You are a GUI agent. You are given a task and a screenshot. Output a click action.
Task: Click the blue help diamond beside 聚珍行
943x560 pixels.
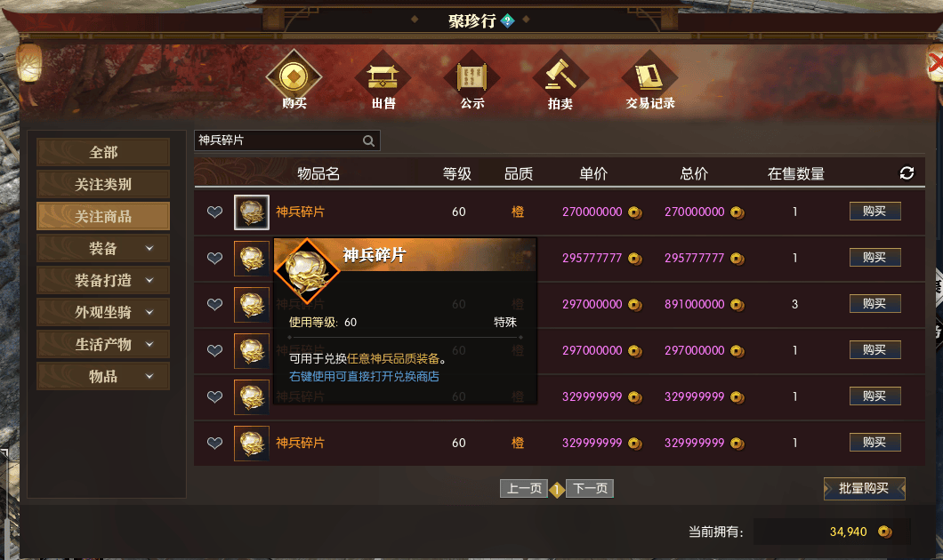click(508, 20)
